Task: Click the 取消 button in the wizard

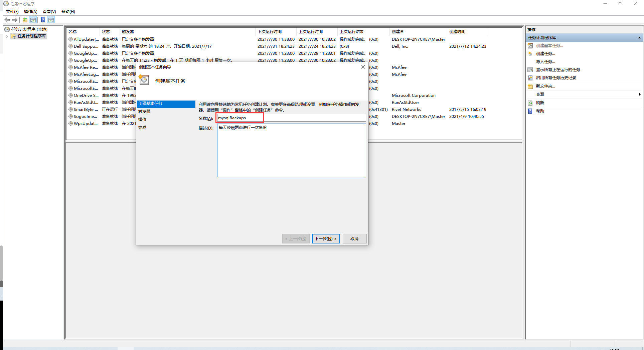Action: click(x=354, y=238)
